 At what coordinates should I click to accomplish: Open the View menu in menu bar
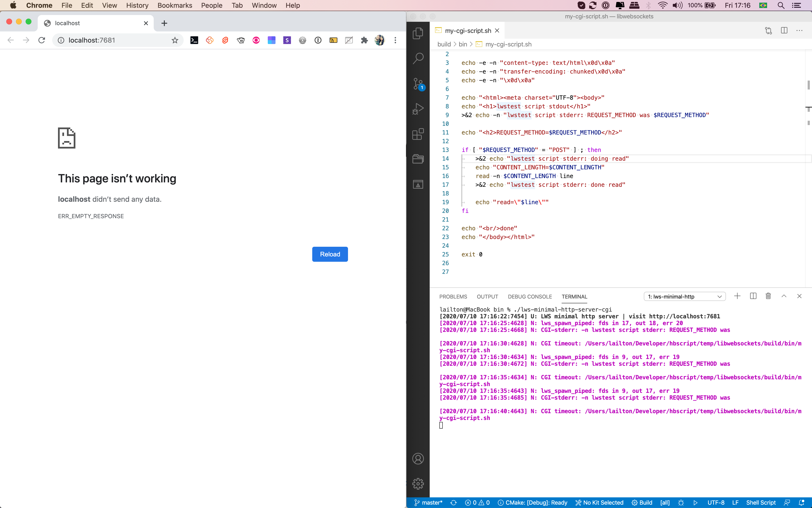(109, 5)
